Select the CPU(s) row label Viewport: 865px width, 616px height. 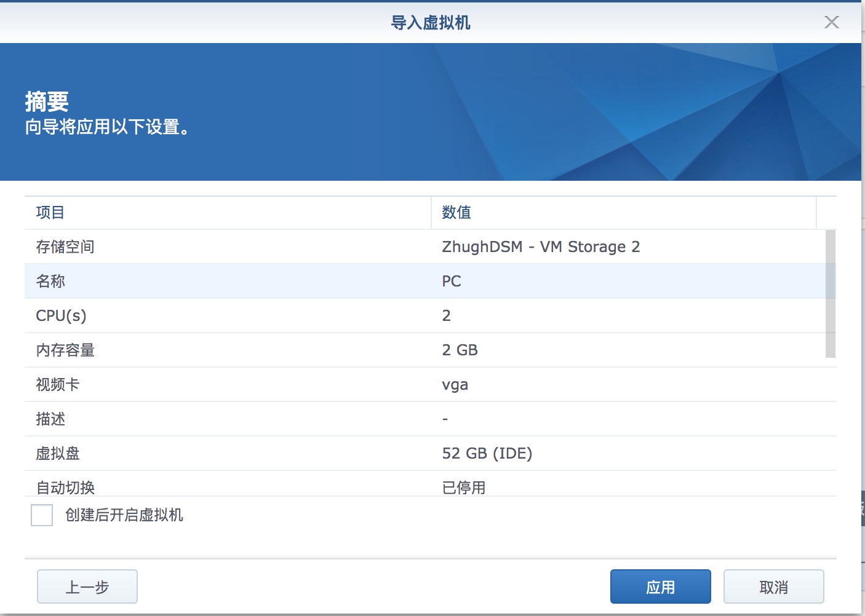click(61, 316)
